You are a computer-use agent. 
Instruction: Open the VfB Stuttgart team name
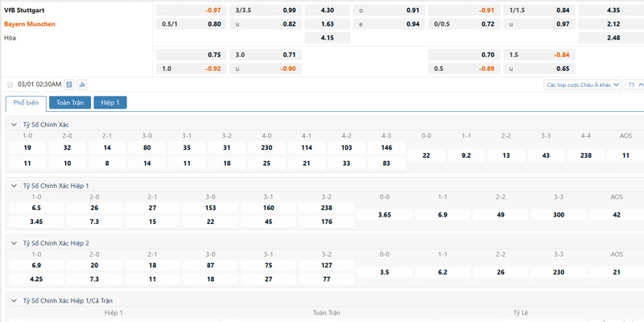click(24, 10)
